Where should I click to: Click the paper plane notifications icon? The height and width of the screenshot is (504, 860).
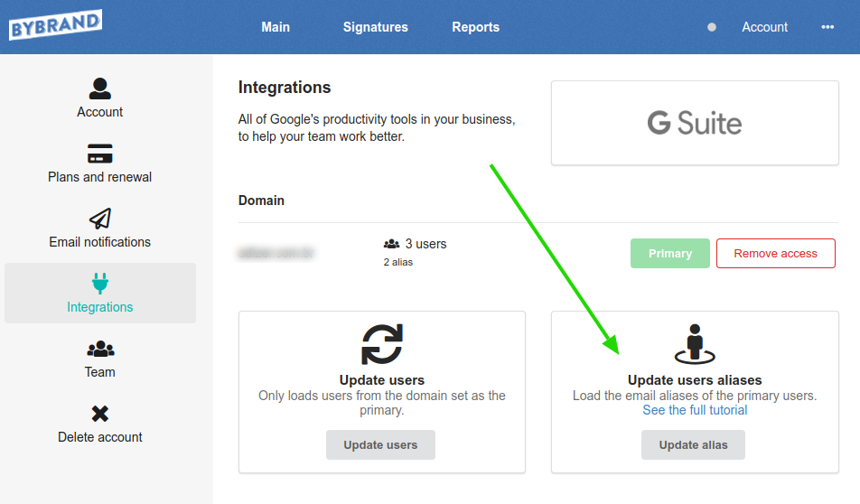click(99, 219)
